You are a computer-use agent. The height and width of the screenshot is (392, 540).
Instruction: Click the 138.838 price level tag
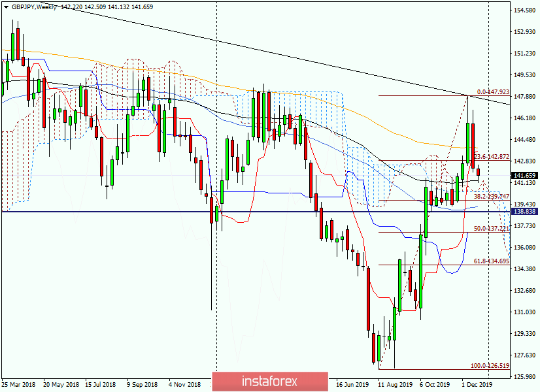click(523, 212)
